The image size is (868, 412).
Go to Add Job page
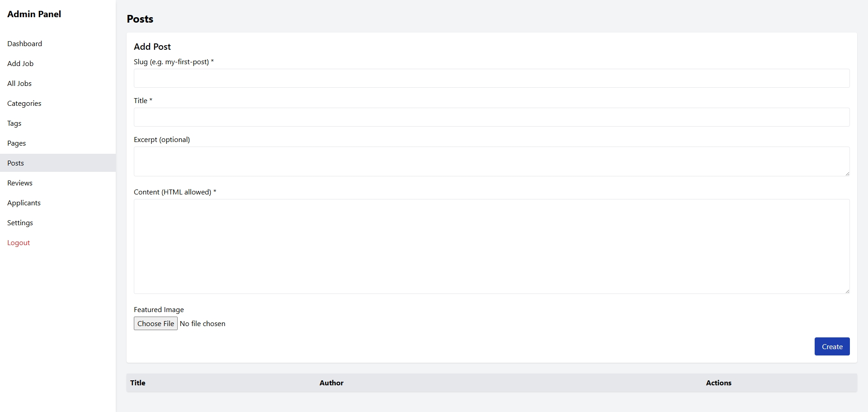pyautogui.click(x=20, y=63)
